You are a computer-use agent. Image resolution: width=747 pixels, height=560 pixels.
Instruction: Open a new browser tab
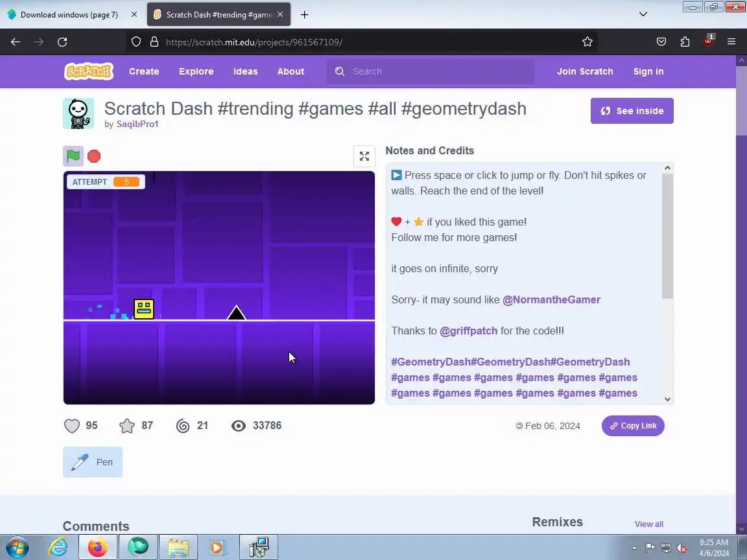click(304, 15)
